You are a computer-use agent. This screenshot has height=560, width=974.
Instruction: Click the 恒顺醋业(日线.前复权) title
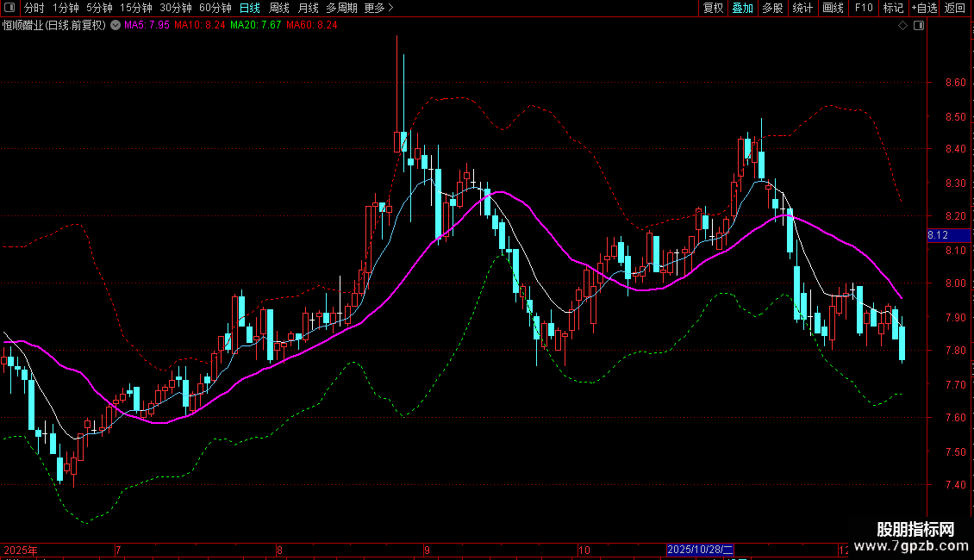pyautogui.click(x=54, y=25)
